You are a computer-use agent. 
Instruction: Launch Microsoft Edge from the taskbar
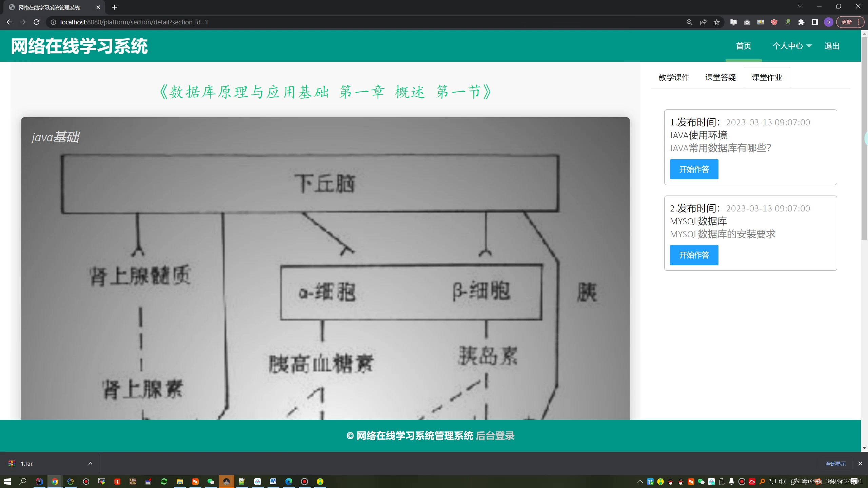(x=289, y=481)
